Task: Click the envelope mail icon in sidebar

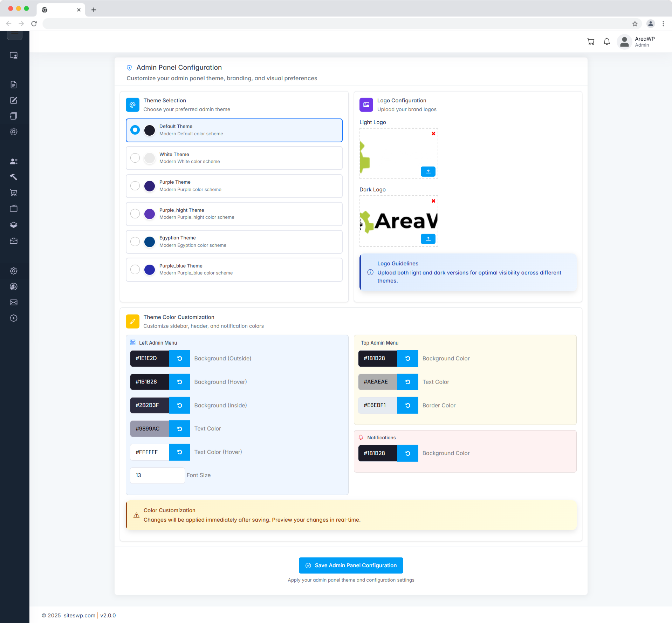Action: [14, 302]
